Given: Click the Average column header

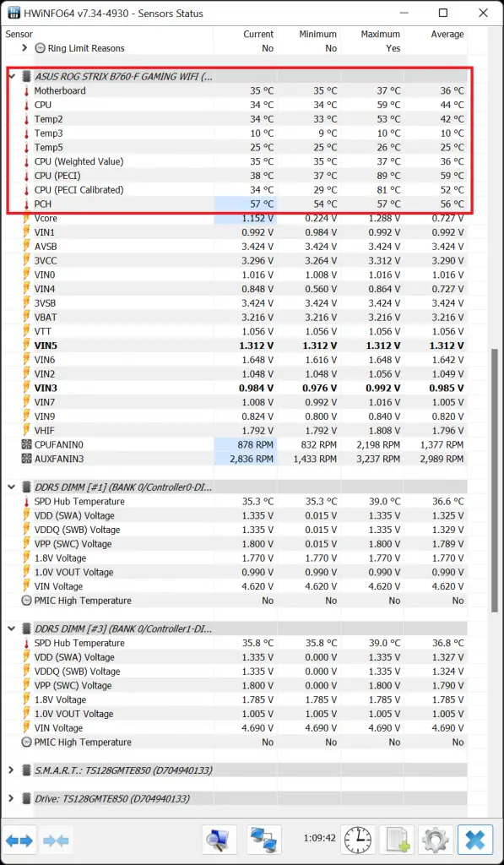Looking at the screenshot, I should [x=447, y=34].
